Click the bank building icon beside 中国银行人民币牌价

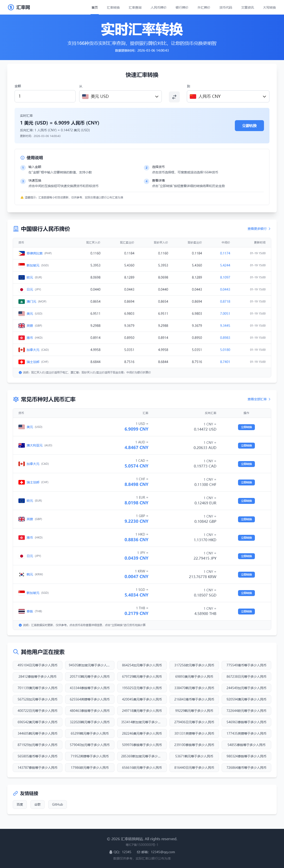pos(16,229)
